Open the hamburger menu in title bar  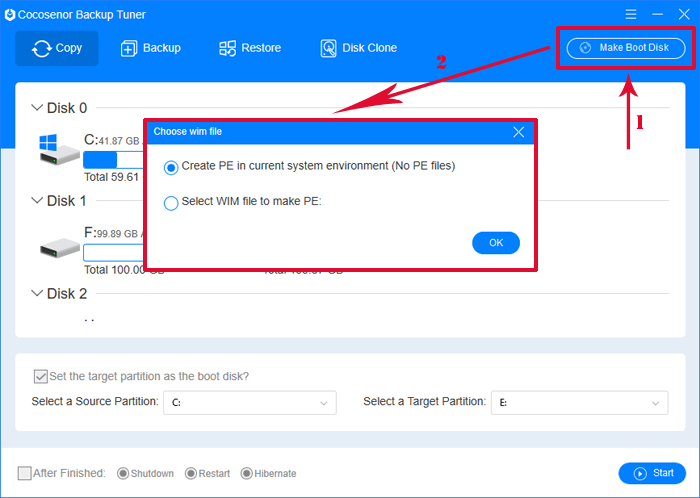click(x=631, y=14)
